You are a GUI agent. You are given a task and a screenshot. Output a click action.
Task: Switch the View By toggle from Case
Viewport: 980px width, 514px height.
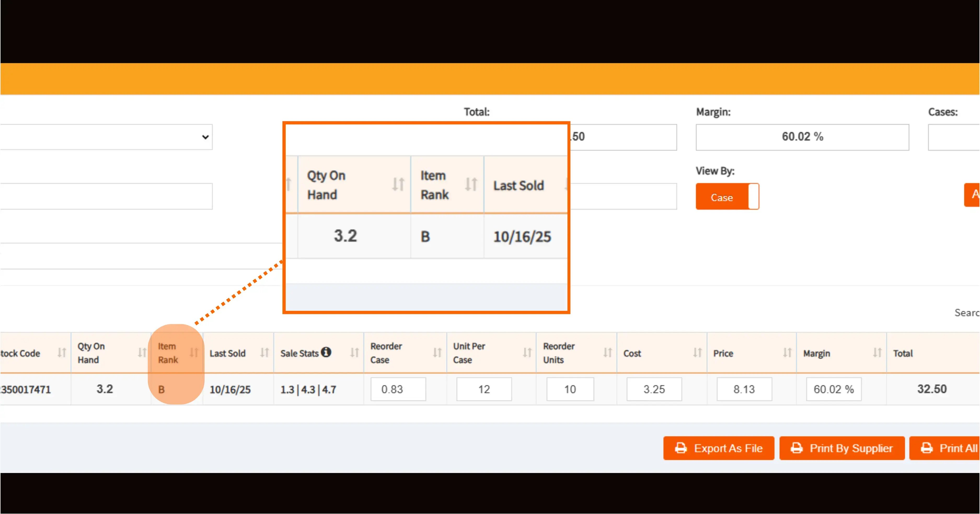(727, 197)
